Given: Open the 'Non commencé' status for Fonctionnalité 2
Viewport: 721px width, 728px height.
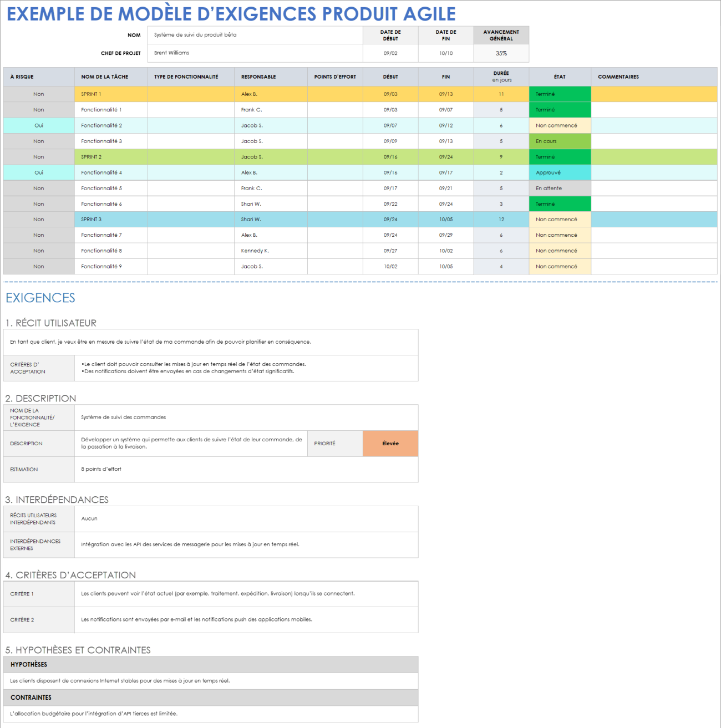Looking at the screenshot, I should coord(559,125).
